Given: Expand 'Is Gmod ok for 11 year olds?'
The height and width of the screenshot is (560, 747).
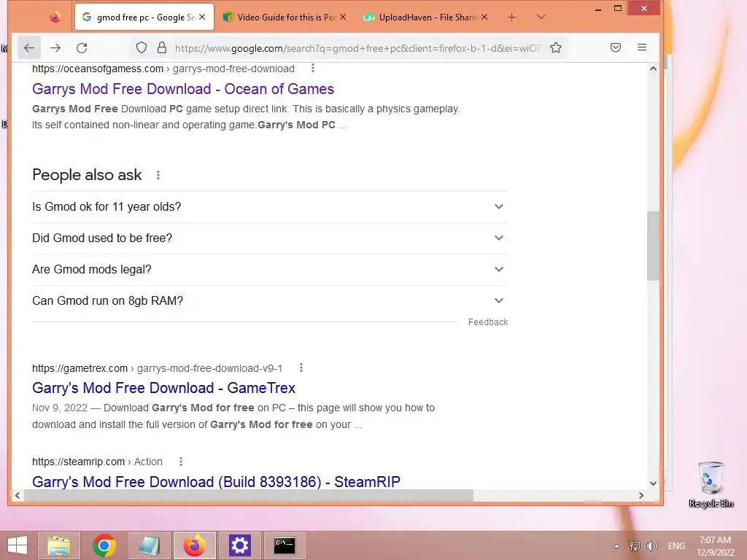Looking at the screenshot, I should point(270,206).
